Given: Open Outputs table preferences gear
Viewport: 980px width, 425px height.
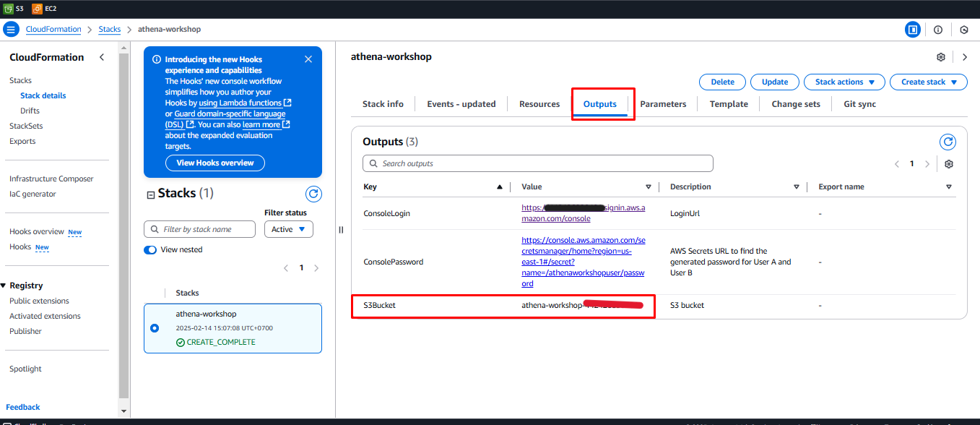Looking at the screenshot, I should click(x=949, y=164).
